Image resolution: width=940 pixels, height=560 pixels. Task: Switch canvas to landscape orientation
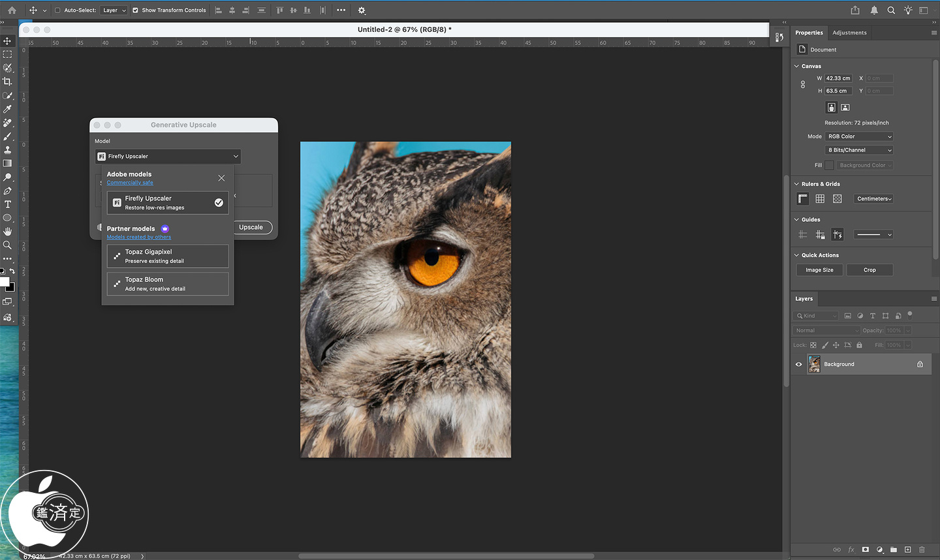click(x=845, y=107)
